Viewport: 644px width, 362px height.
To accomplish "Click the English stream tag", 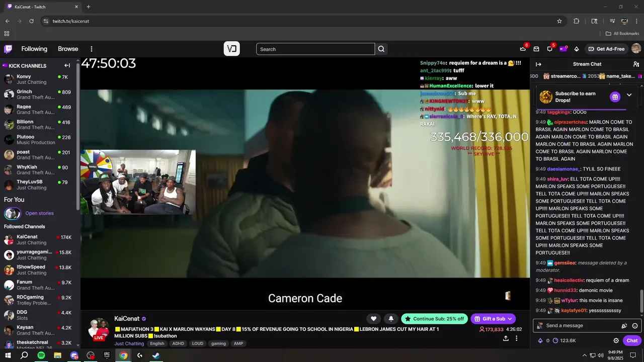I will point(157,343).
